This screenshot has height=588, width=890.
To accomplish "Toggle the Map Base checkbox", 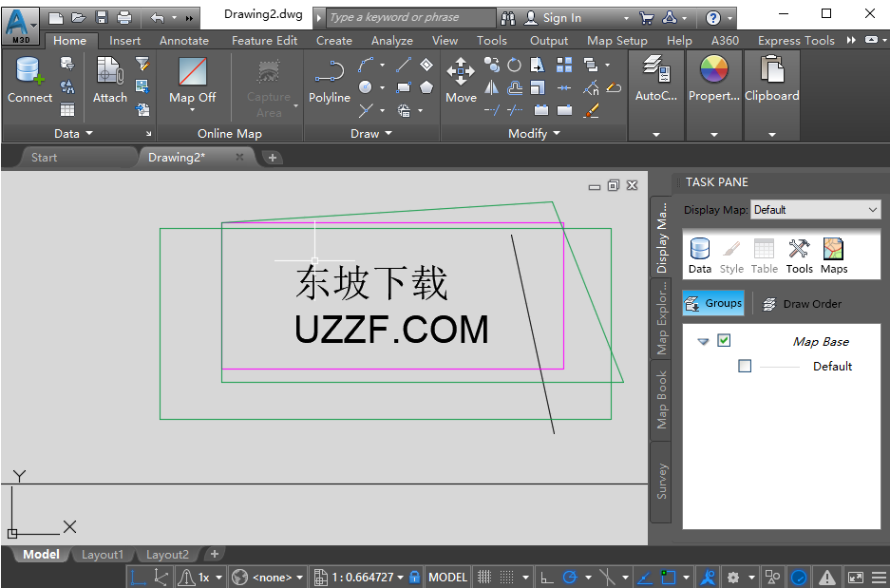I will pyautogui.click(x=724, y=340).
